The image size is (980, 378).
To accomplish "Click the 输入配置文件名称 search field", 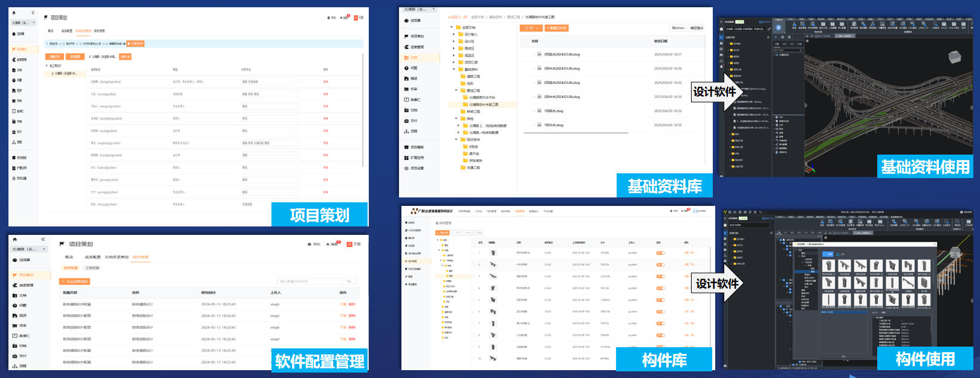I will coord(310,281).
